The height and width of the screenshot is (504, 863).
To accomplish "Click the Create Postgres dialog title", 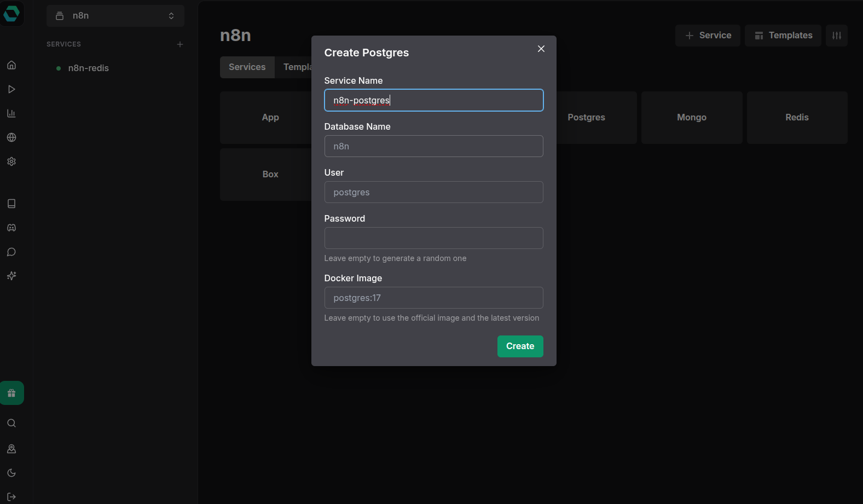I will (x=367, y=53).
